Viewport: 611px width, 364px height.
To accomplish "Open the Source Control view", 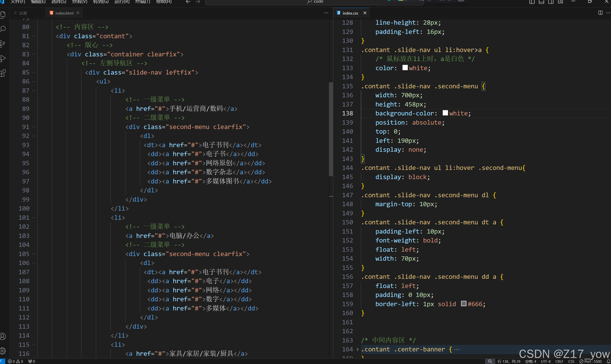I will pos(3,44).
